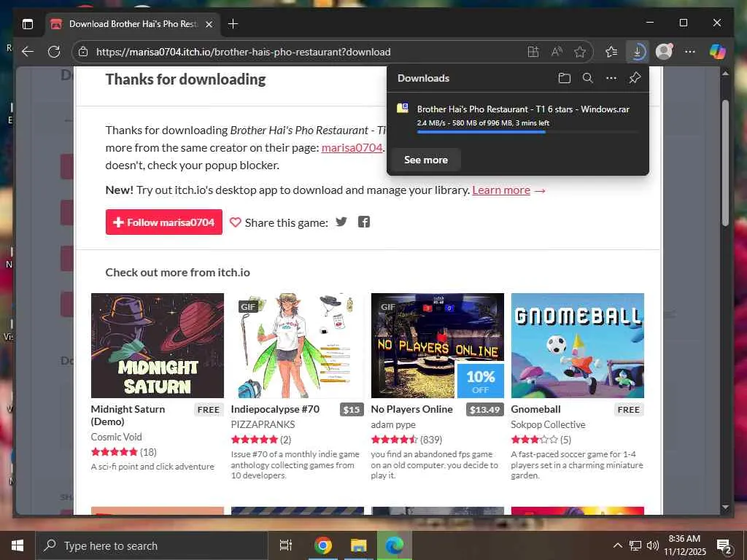
Task: Open File Explorer from taskbar
Action: click(358, 545)
